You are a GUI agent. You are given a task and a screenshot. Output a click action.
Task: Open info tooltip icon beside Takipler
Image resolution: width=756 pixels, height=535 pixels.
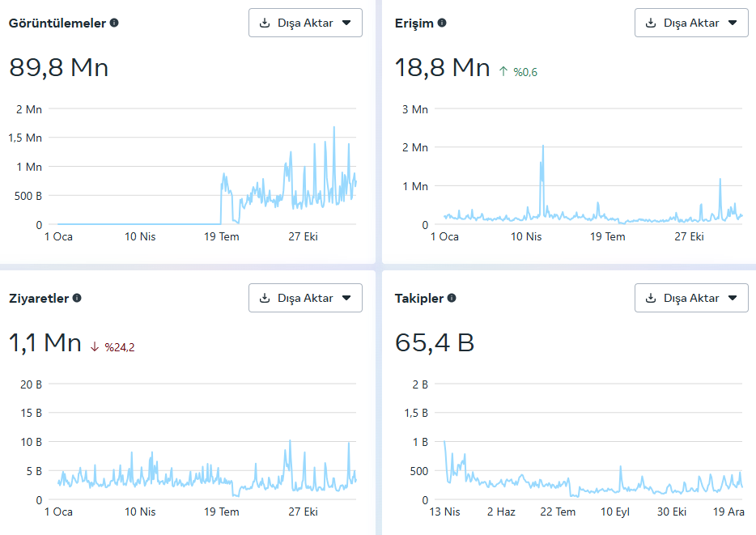click(452, 298)
